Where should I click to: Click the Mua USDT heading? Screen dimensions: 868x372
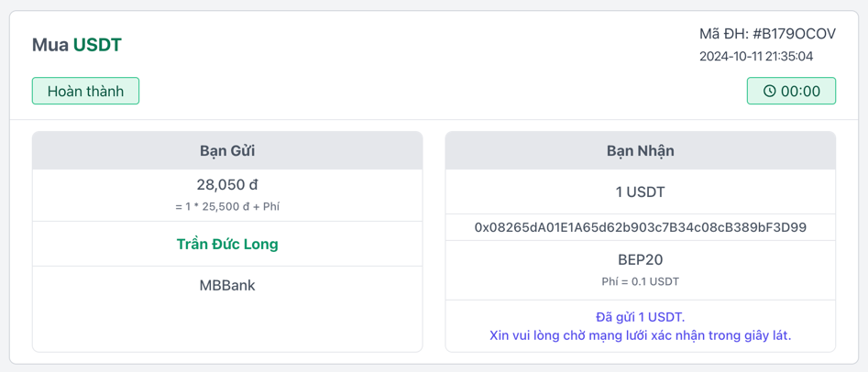click(77, 45)
